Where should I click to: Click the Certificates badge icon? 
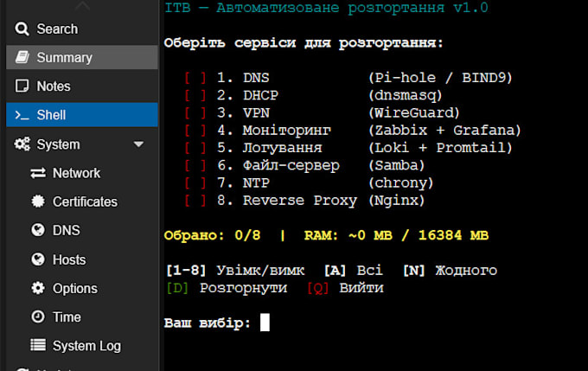38,201
